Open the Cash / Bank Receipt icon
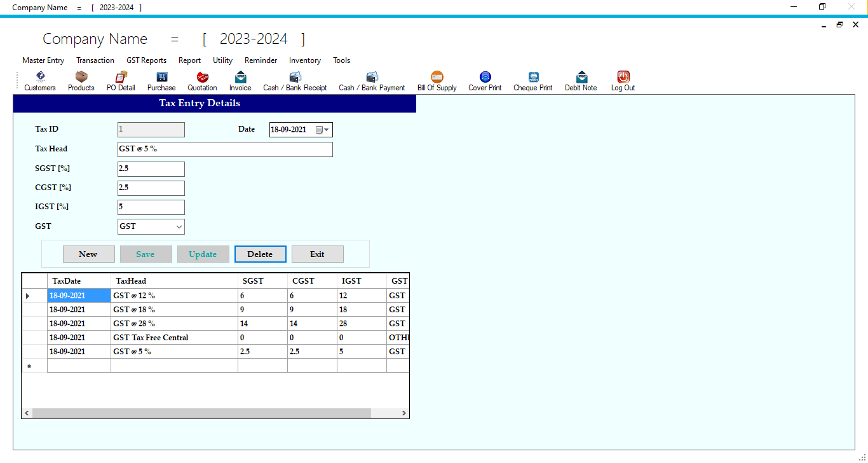This screenshot has width=868, height=463. (295, 81)
